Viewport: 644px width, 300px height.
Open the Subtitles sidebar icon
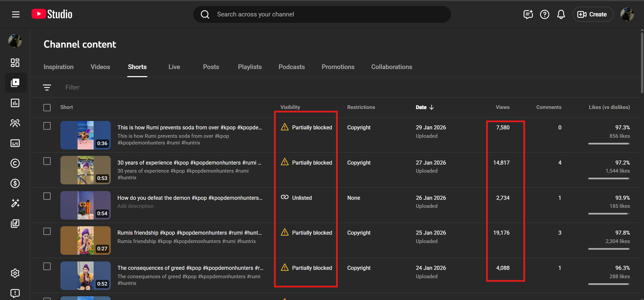pyautogui.click(x=15, y=143)
